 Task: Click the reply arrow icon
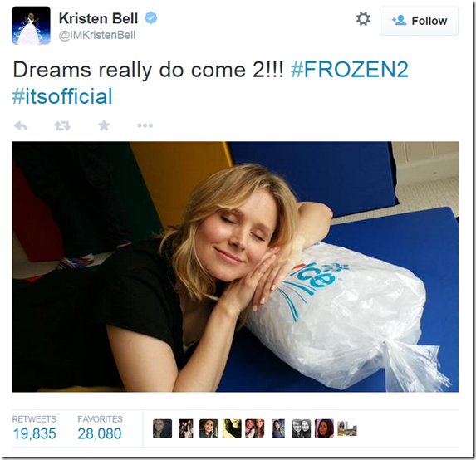click(x=21, y=125)
